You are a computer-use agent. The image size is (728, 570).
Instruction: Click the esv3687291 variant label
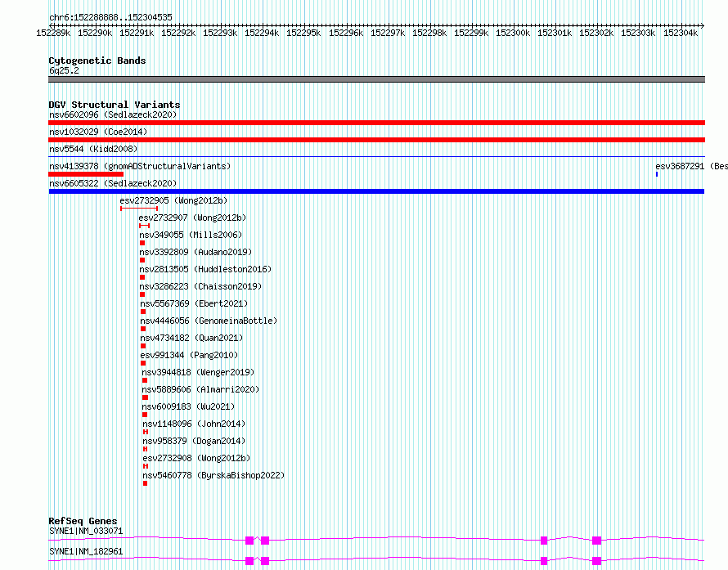tap(691, 166)
